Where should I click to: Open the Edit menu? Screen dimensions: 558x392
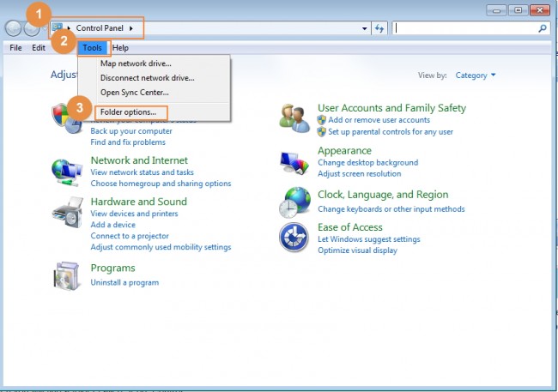click(x=39, y=48)
